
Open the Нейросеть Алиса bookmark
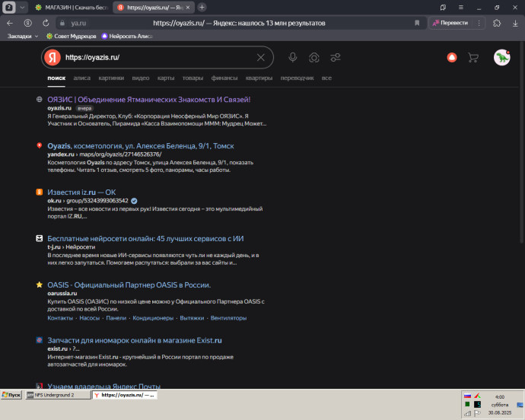pos(127,37)
